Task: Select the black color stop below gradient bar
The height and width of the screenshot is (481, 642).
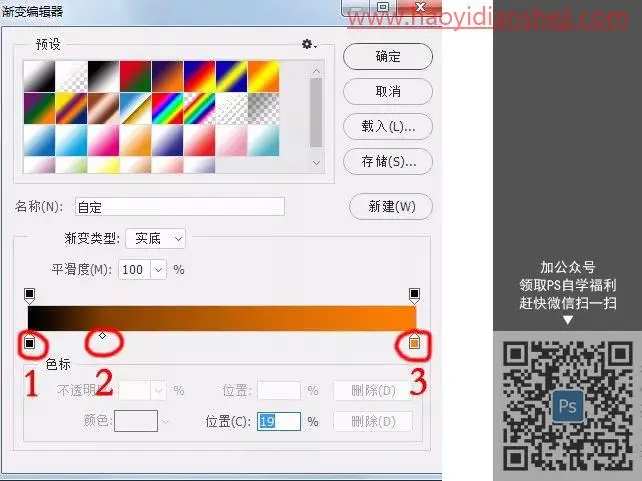Action: (x=29, y=341)
